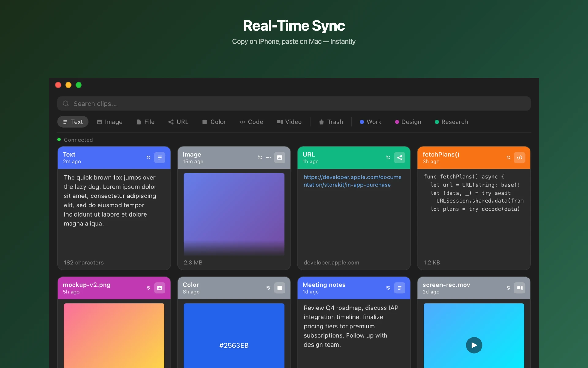Select the Design tag filter

408,122
